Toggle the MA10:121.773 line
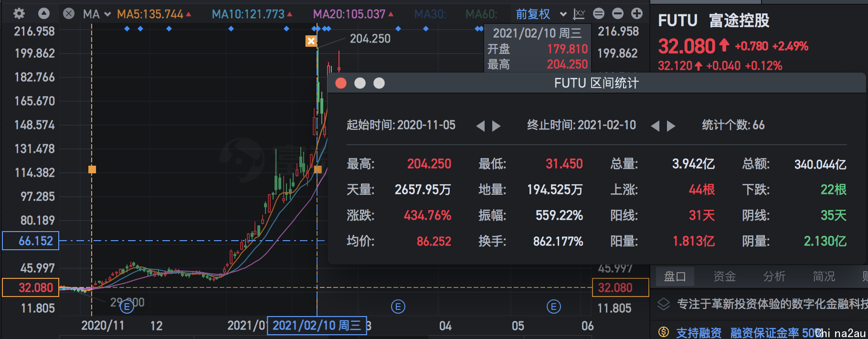Image resolution: width=868 pixels, height=339 pixels. pos(252,14)
